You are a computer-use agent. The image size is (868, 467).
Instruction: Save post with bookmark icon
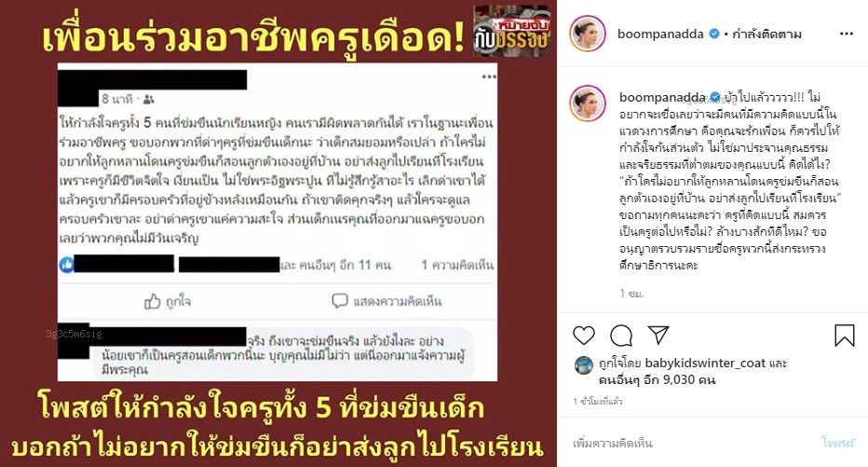844,336
